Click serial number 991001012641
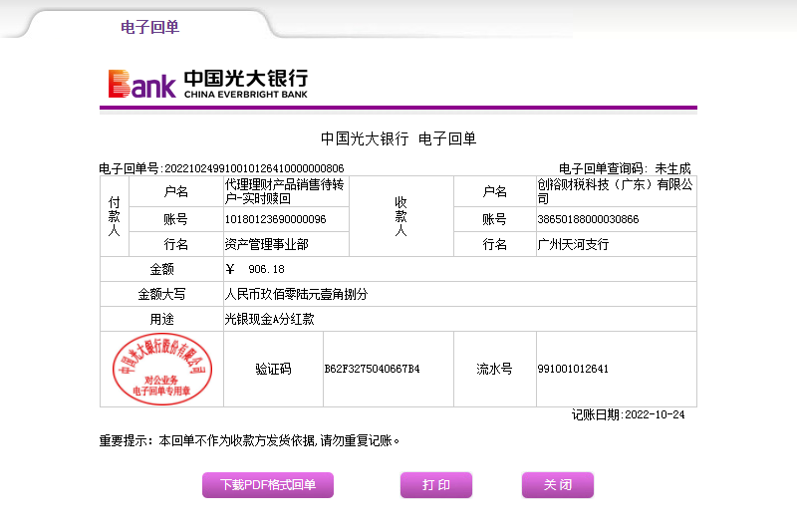Image resolution: width=797 pixels, height=532 pixels. point(573,369)
